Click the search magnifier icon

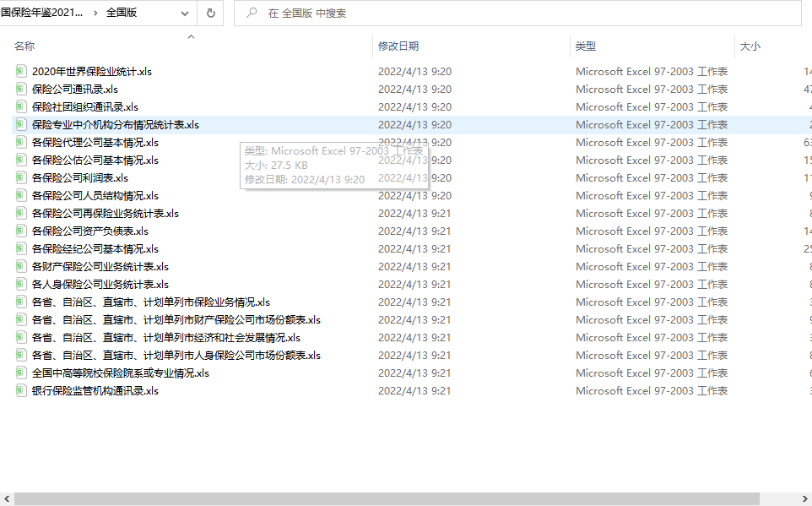tap(252, 13)
